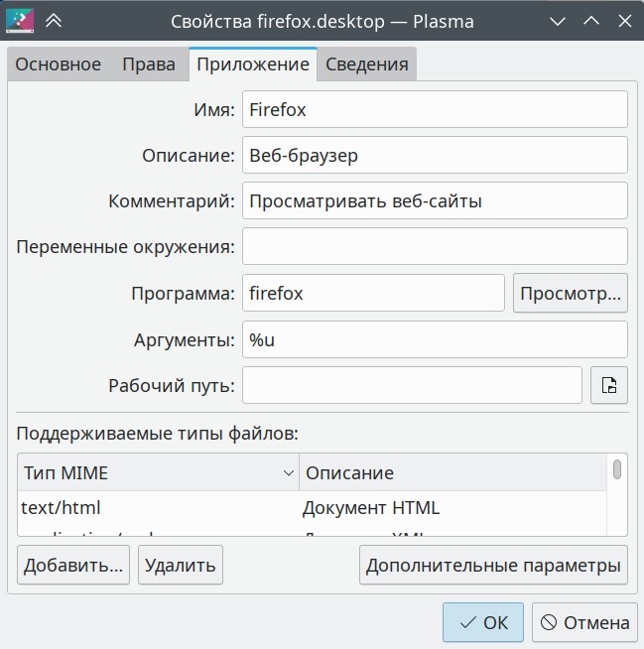Click the keep-above double chevron icon
Screen dimensions: 644x649
click(54, 21)
